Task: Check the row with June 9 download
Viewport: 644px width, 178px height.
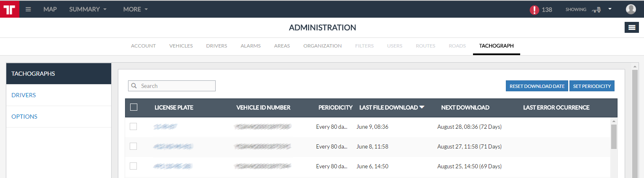Action: (133, 126)
